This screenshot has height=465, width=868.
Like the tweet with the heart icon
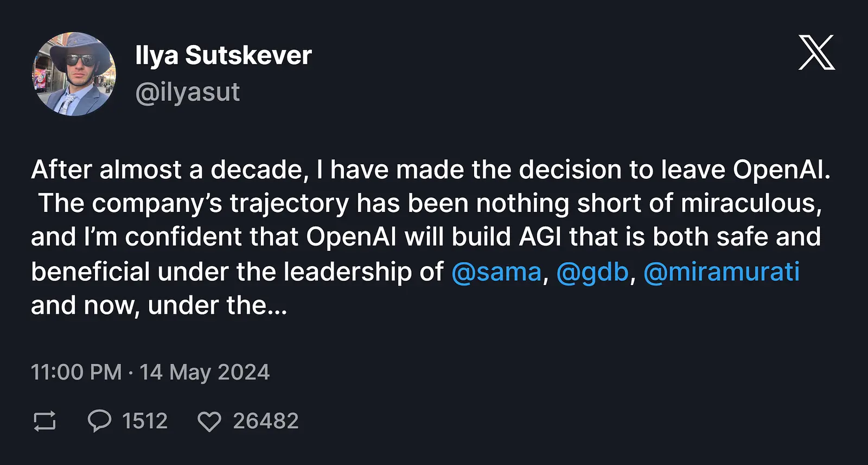click(x=209, y=422)
